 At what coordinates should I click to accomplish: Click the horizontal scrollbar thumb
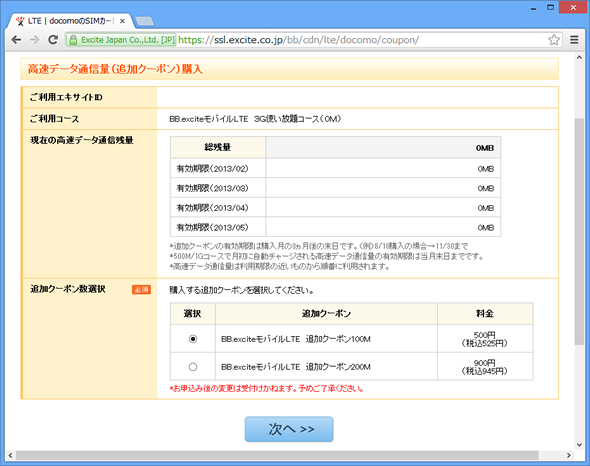tap(277, 455)
